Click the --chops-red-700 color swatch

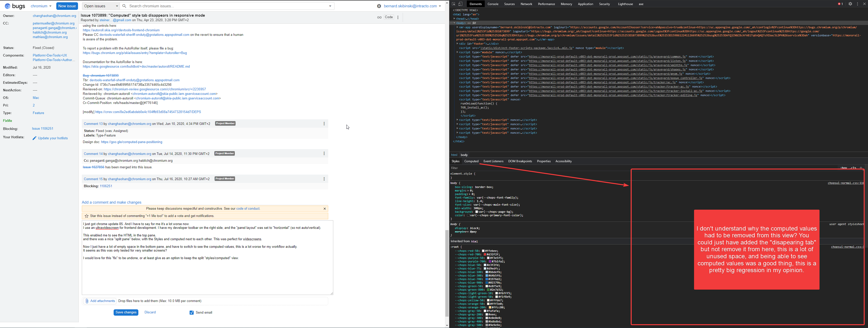pos(485,255)
